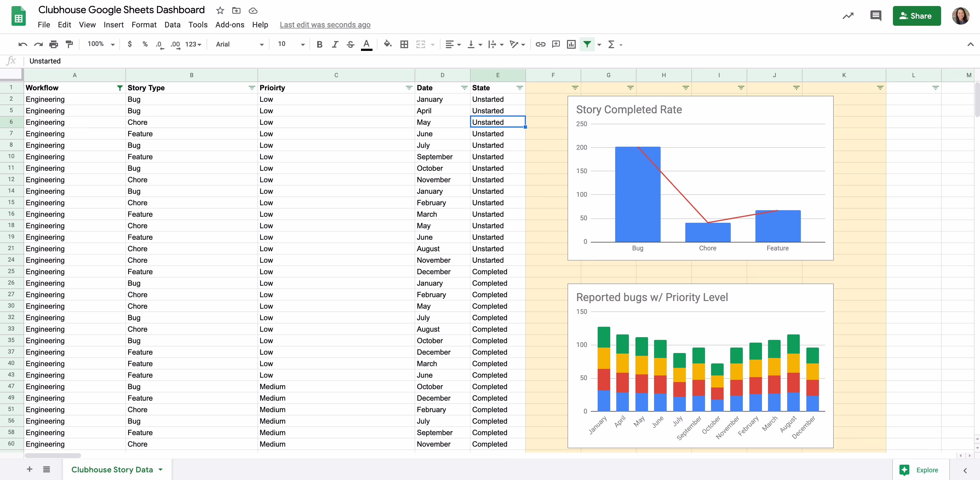Increase decimal places

click(x=175, y=45)
